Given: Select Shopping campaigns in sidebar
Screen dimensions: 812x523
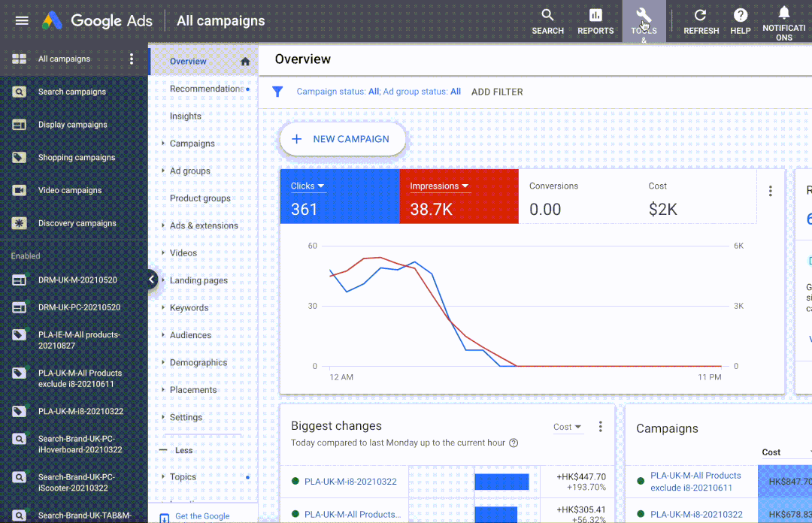Looking at the screenshot, I should 77,158.
